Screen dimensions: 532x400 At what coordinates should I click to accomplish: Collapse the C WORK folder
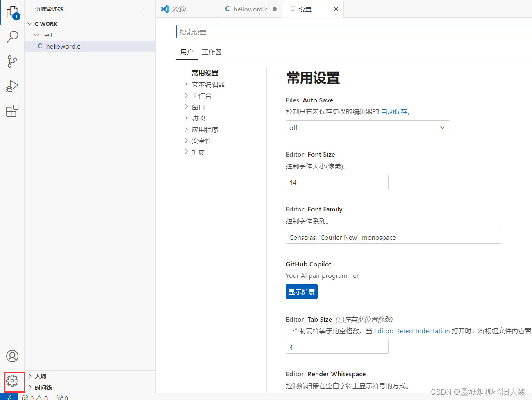pos(90,24)
